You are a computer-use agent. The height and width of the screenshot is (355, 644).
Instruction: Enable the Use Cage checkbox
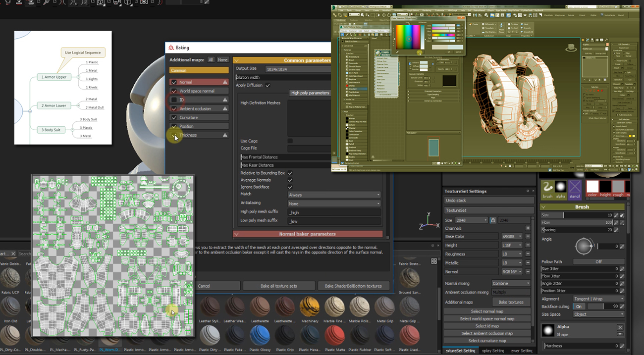click(x=290, y=141)
